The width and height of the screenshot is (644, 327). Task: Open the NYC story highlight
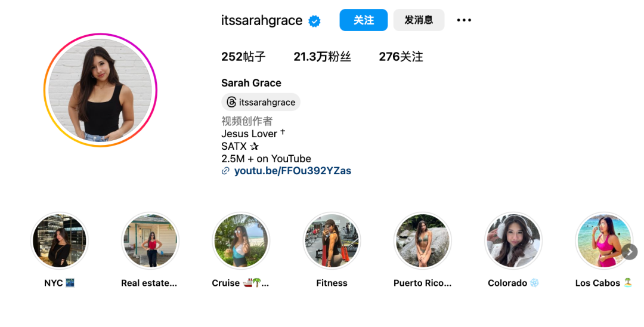coord(60,240)
